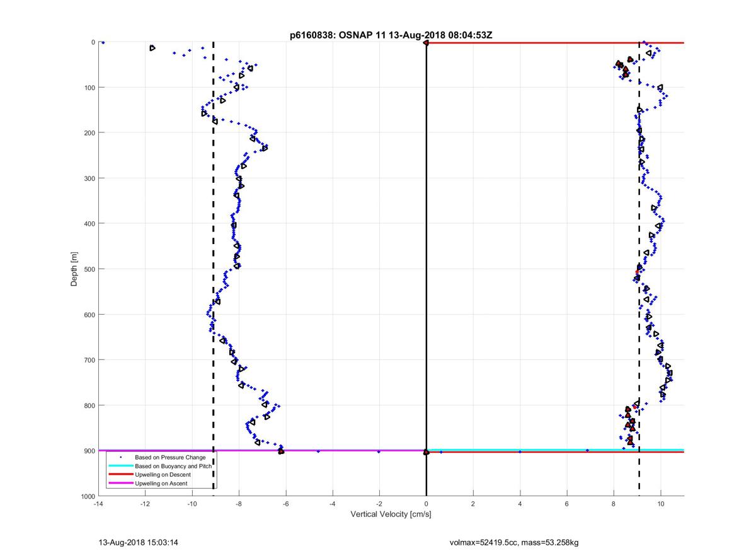Click the cyan line legend sample

coord(120,466)
